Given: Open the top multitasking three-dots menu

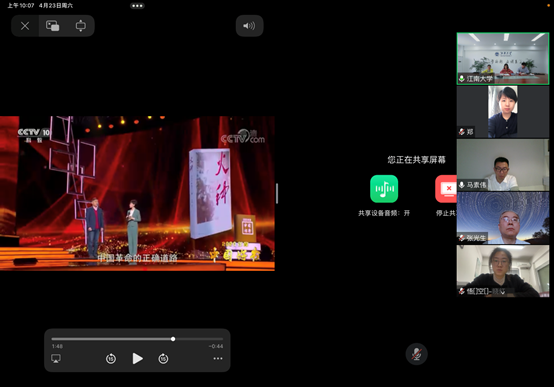Looking at the screenshot, I should [137, 6].
